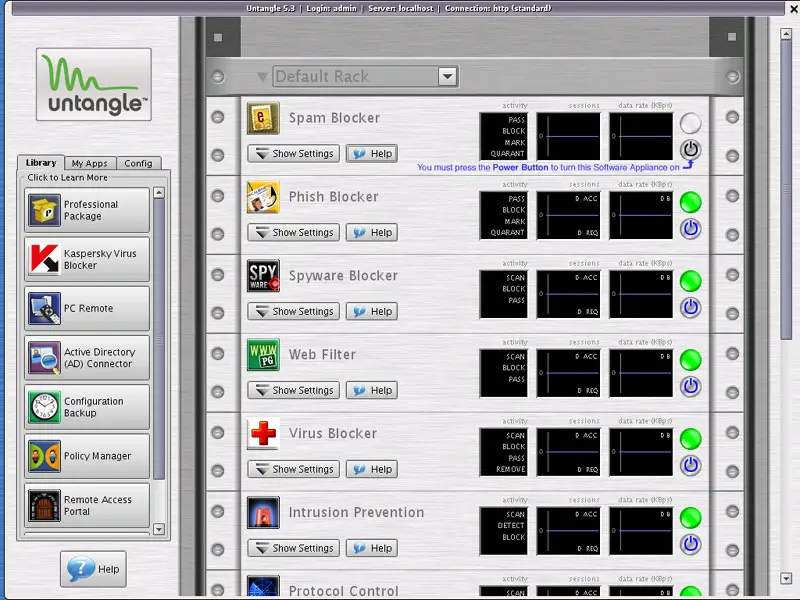800x600 pixels.
Task: Click the large Help button in sidebar
Action: [x=93, y=569]
